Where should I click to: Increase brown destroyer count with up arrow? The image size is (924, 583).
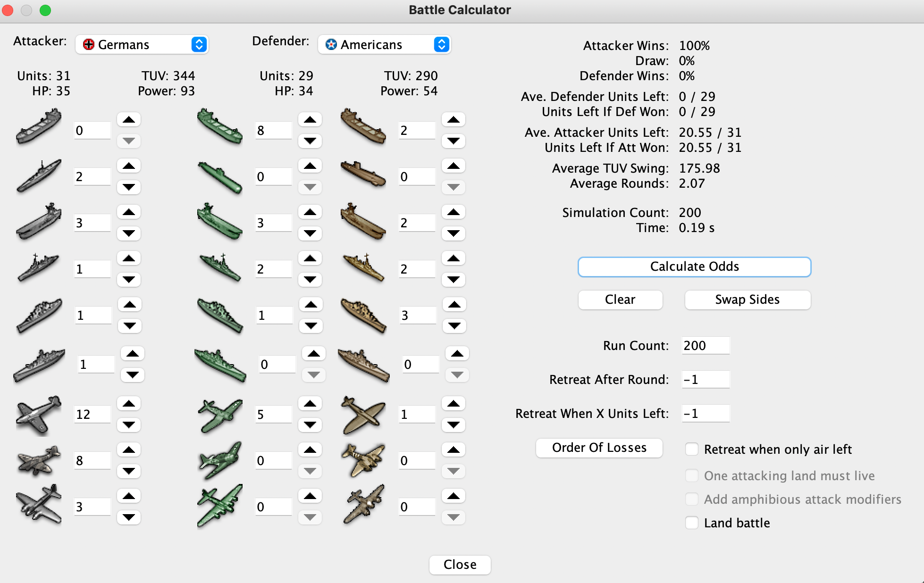click(x=454, y=258)
